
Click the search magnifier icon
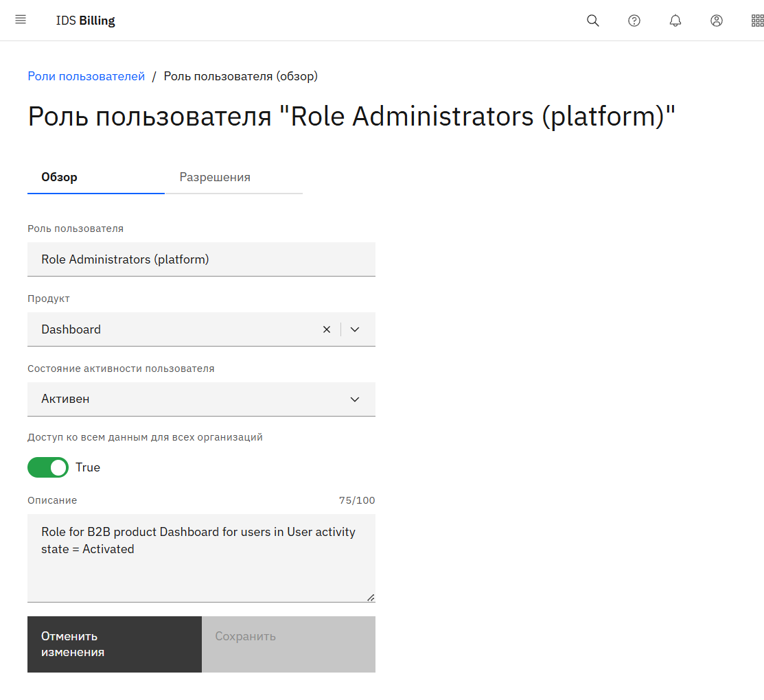tap(593, 21)
